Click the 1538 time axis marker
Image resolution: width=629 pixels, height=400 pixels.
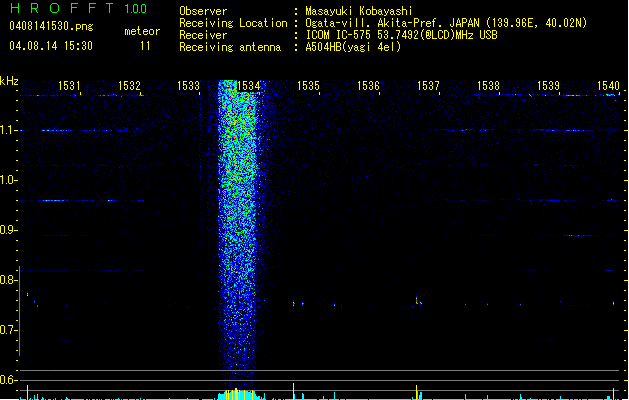[x=488, y=86]
